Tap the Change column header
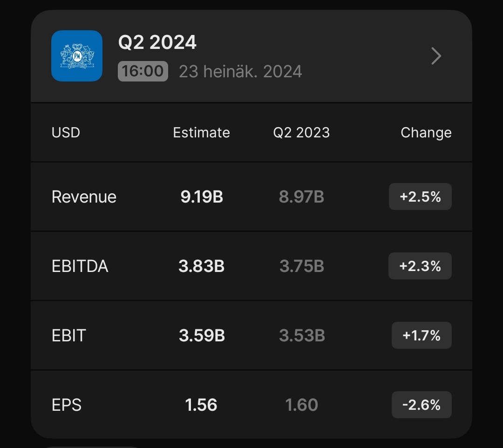Image resolution: width=503 pixels, height=448 pixels. click(426, 133)
